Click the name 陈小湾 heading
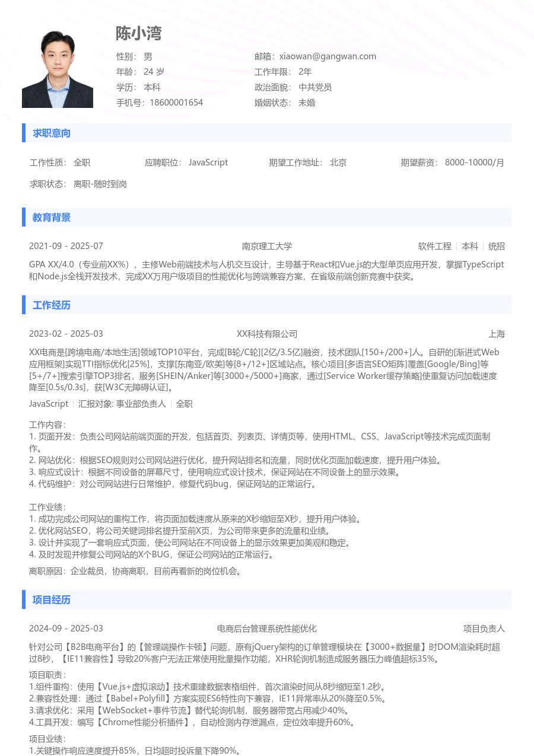This screenshot has height=756, width=534. tap(138, 34)
